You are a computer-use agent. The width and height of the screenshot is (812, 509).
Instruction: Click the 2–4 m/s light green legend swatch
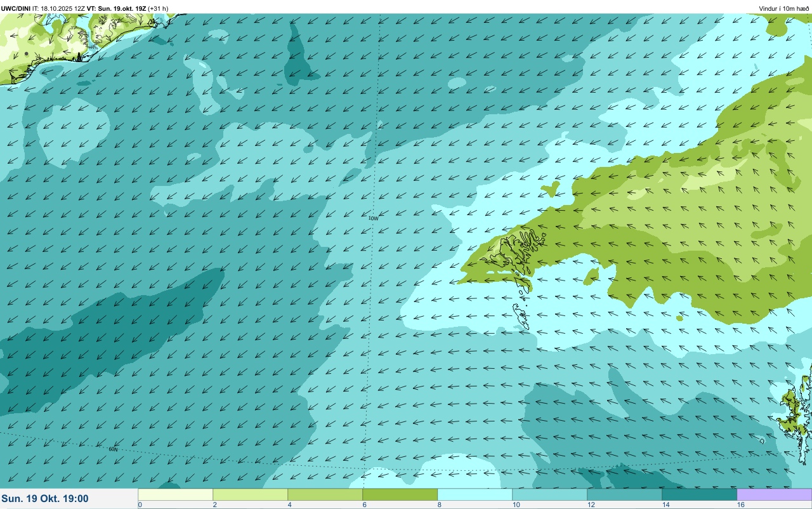pos(251,494)
